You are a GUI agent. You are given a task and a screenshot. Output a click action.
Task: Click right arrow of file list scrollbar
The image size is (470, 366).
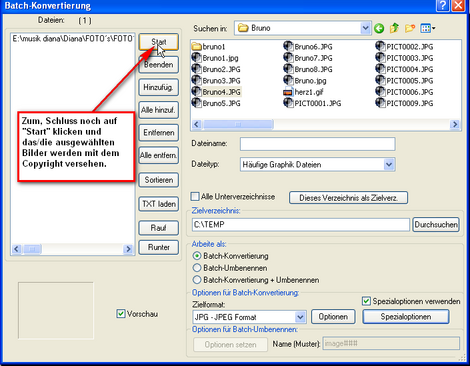[128, 249]
